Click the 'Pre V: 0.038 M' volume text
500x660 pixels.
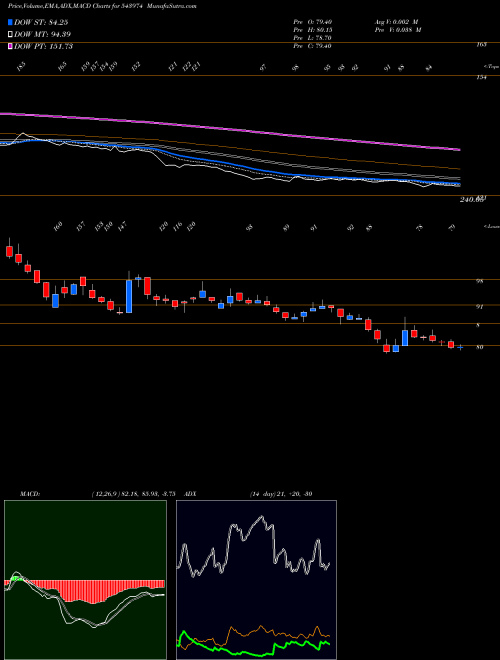pos(397,30)
